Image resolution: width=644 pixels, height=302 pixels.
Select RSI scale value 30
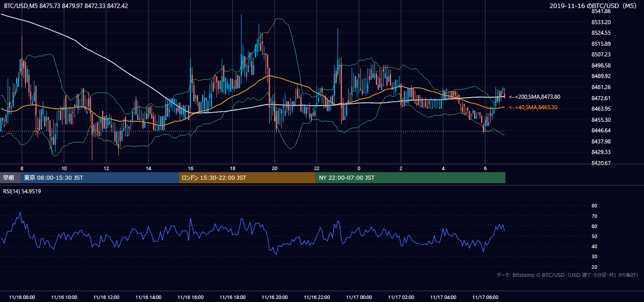click(x=594, y=257)
